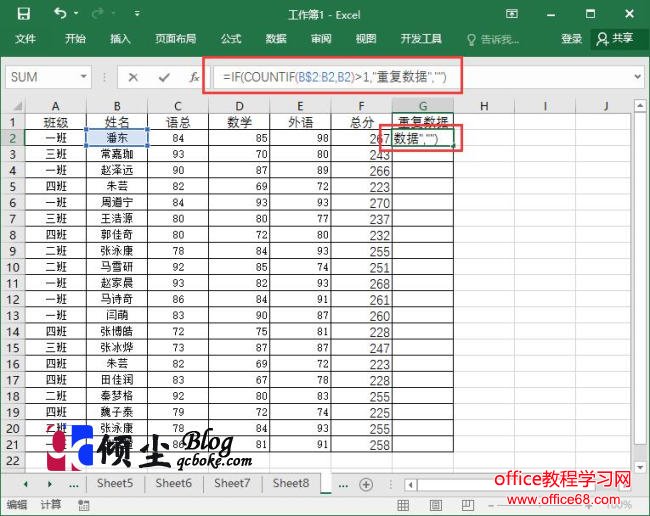Switch to Normal view icon
650x516 pixels.
pyautogui.click(x=403, y=505)
